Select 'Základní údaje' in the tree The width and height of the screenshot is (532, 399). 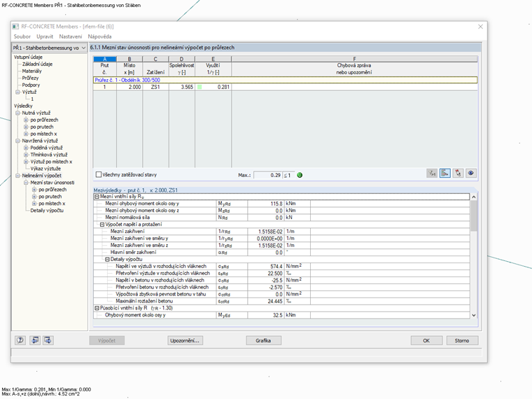point(37,64)
